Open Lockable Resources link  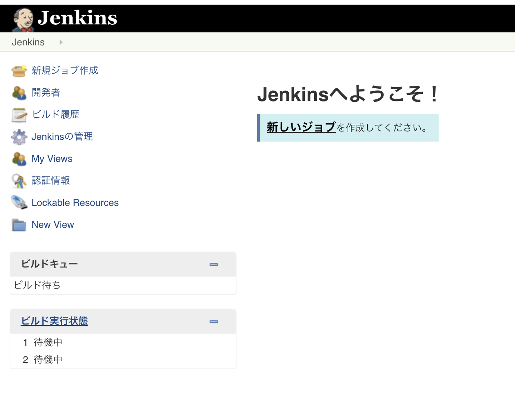pyautogui.click(x=75, y=203)
